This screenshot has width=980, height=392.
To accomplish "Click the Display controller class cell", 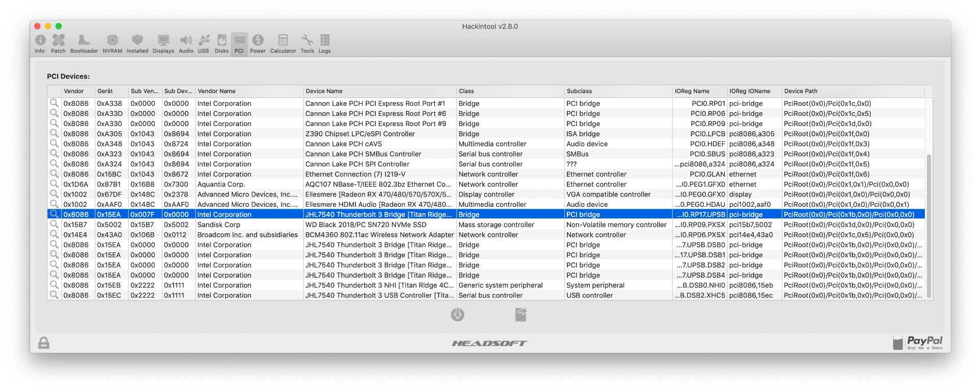I will (511, 194).
